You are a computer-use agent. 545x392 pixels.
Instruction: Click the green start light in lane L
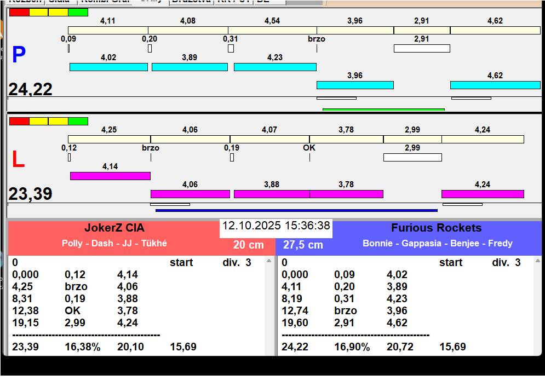[78, 122]
